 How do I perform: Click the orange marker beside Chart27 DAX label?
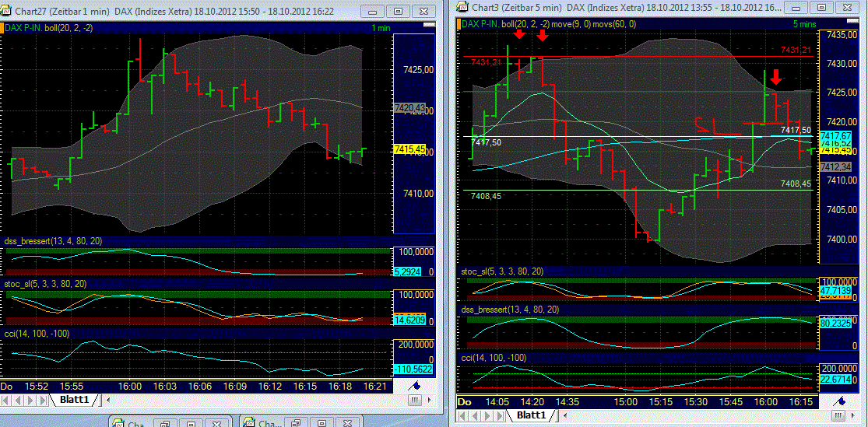pos(2,27)
